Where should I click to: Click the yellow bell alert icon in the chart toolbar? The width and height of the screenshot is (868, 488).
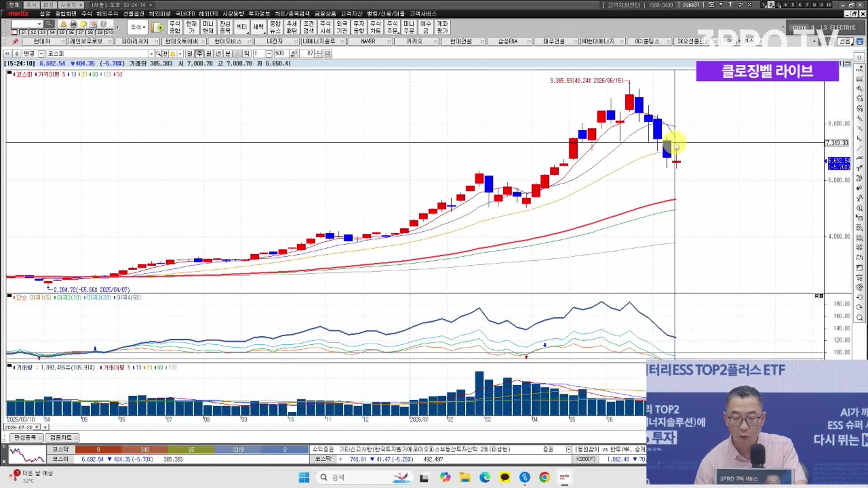coord(172,54)
